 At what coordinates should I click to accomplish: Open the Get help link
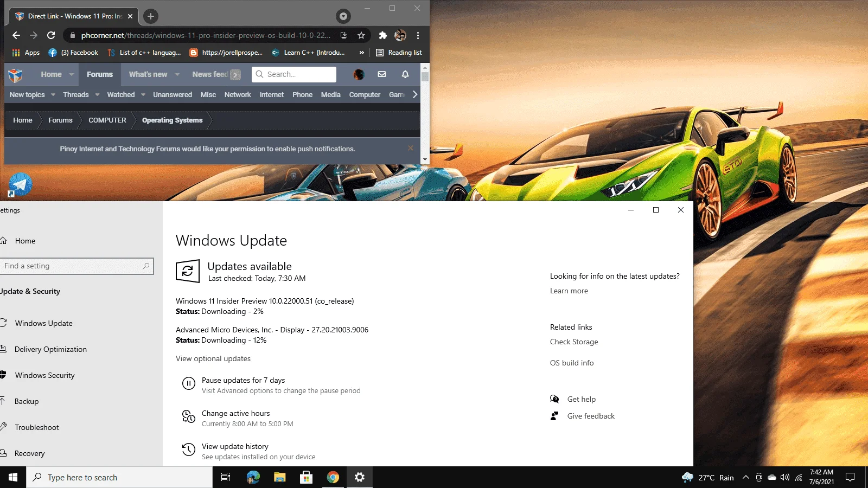pyautogui.click(x=582, y=399)
